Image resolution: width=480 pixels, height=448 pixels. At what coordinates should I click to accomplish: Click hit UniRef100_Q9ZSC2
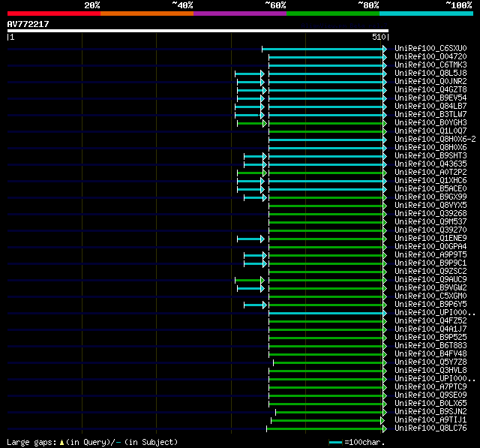click(x=430, y=272)
